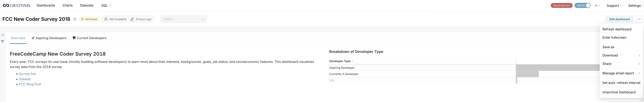Click the FCC New Coder Survey 2018 title
Image resolution: width=644 pixels, height=102 pixels.
[36, 19]
